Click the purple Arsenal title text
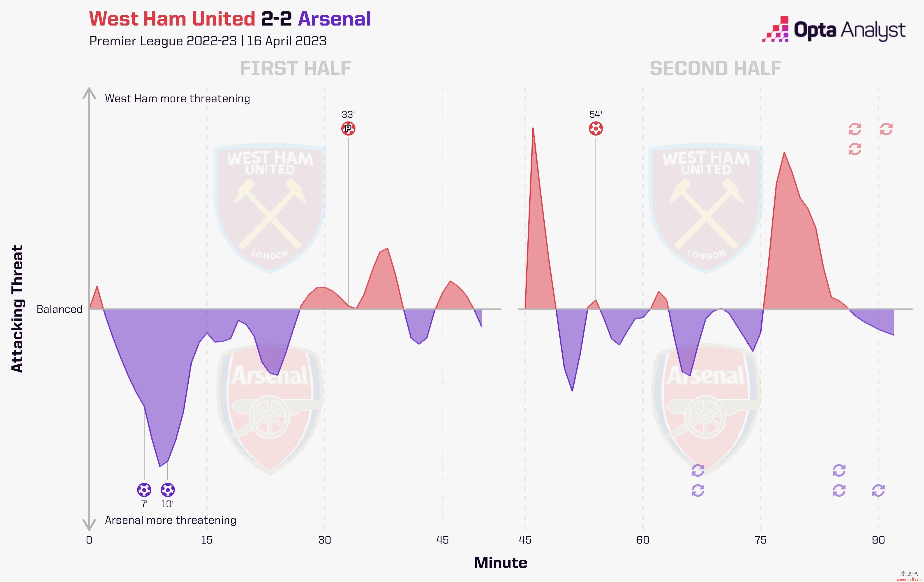924x582 pixels. (334, 19)
